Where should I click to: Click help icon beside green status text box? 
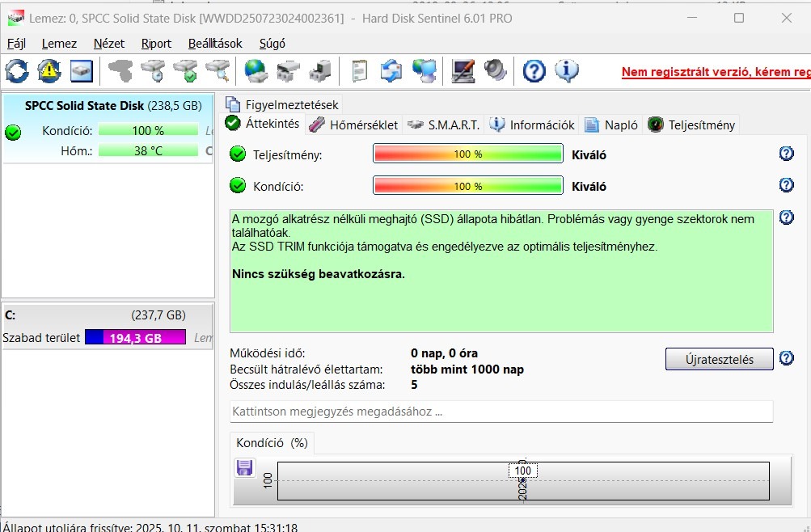coord(786,217)
